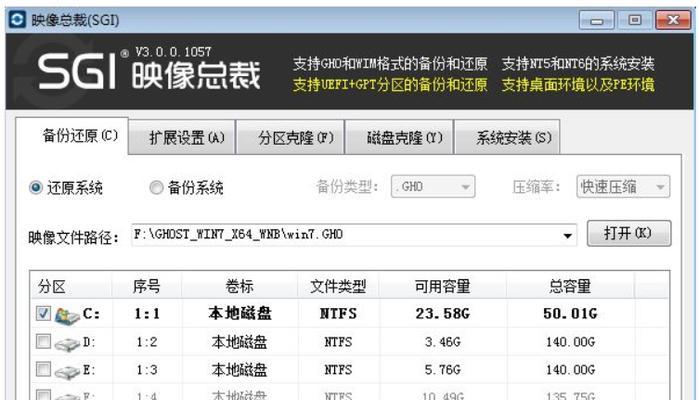Click the V3.0.0.1057 version text
699x400 pixels.
pyautogui.click(x=173, y=52)
